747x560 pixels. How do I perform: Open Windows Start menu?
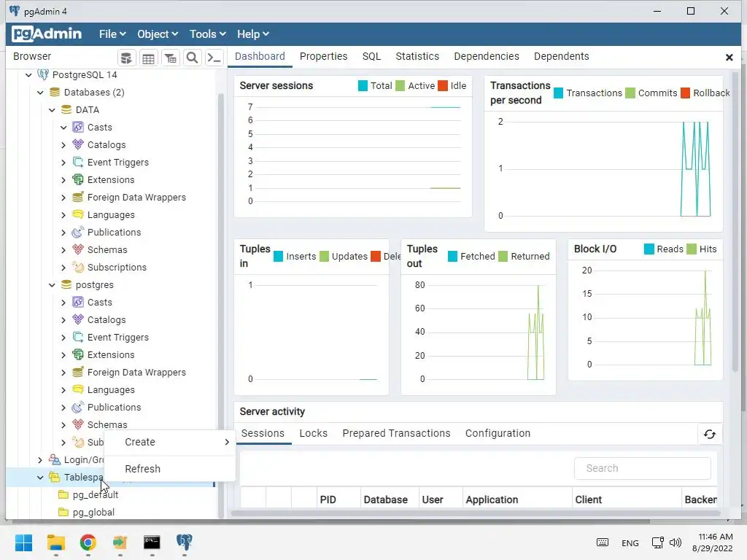pyautogui.click(x=24, y=542)
